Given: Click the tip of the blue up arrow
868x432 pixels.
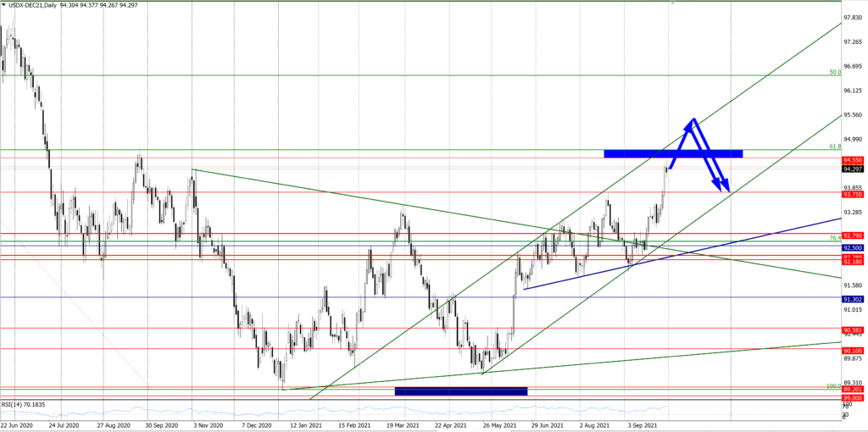Looking at the screenshot, I should tap(693, 119).
